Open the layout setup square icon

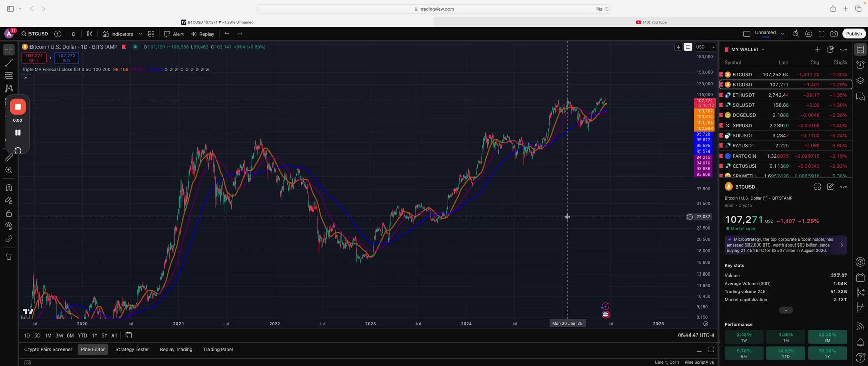click(746, 34)
